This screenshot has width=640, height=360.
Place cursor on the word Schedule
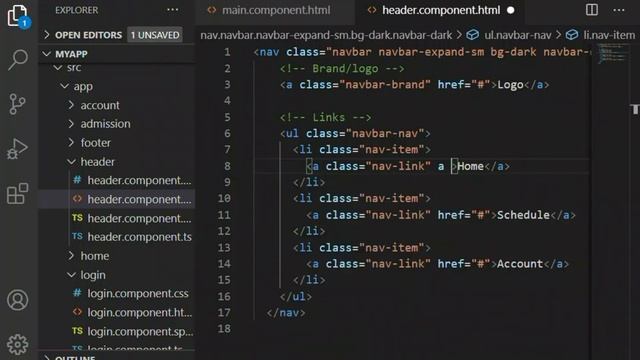coord(523,215)
